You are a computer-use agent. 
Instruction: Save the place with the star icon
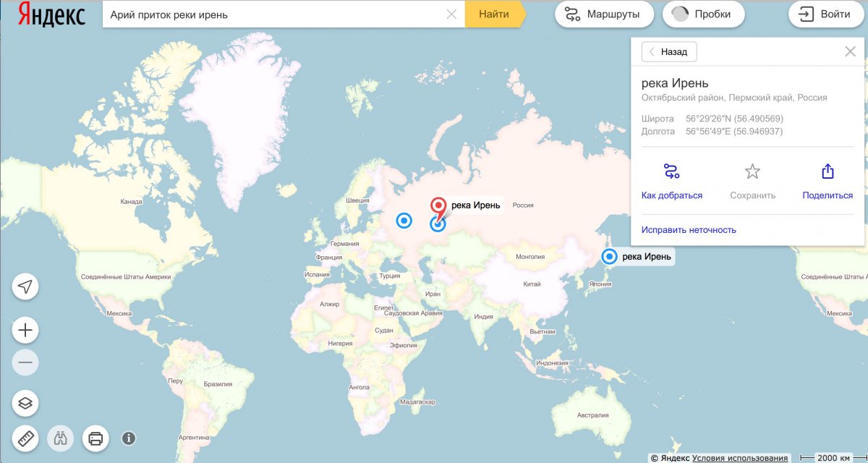[753, 171]
